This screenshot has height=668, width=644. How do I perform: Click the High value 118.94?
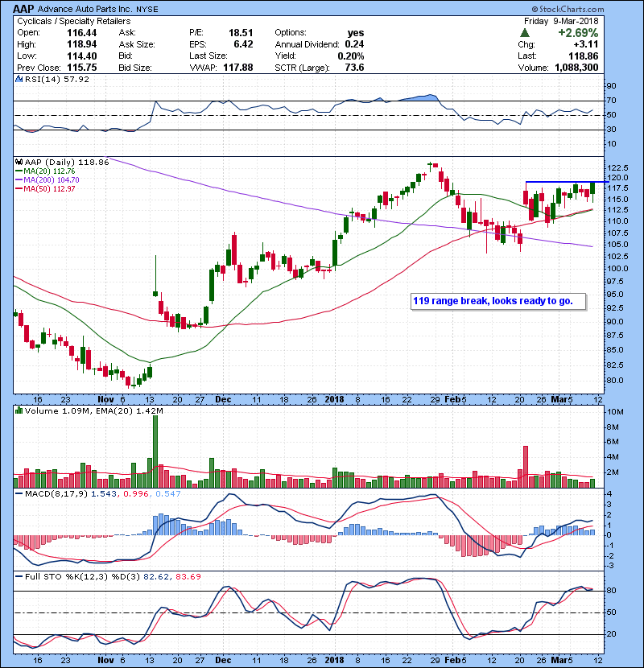[82, 44]
